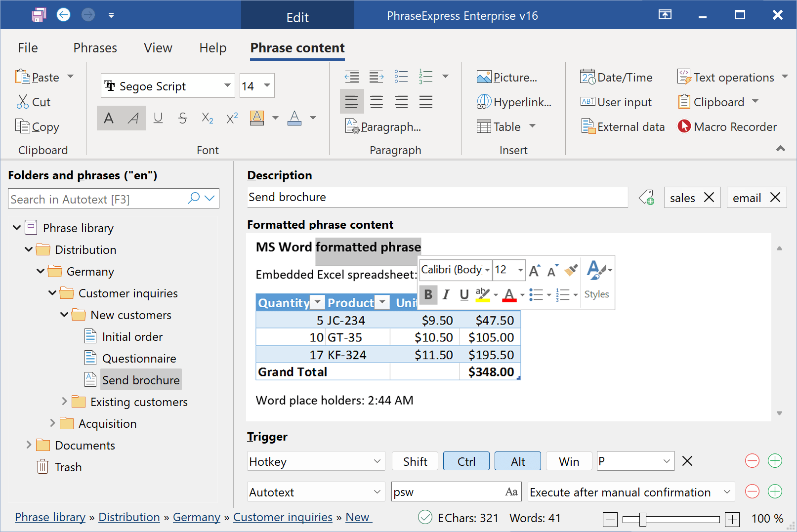Open the hotkey letter P dropdown
The width and height of the screenshot is (797, 532).
[636, 461]
